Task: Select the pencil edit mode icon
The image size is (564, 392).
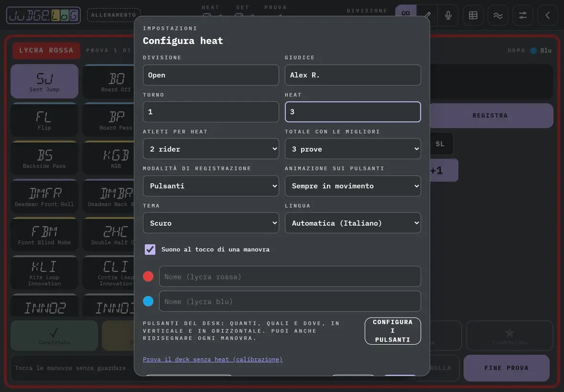Action: pos(427,15)
